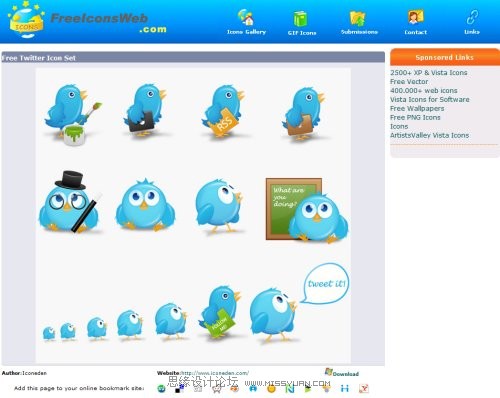Open 2500+ XP & Vista Icons link
Screen dimensions: 500x398
[429, 73]
